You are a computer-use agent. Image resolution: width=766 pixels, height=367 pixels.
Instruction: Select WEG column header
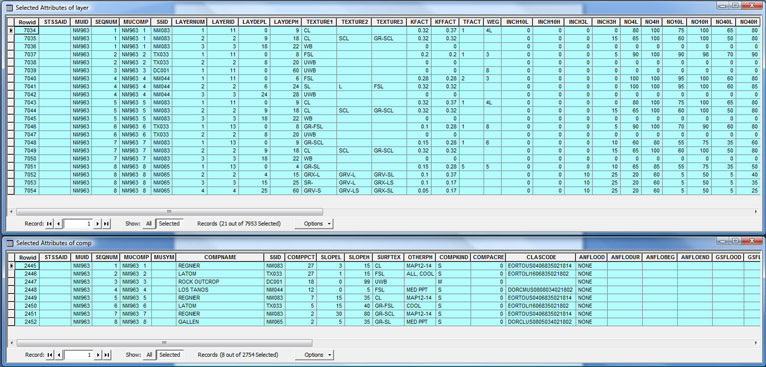click(x=492, y=22)
